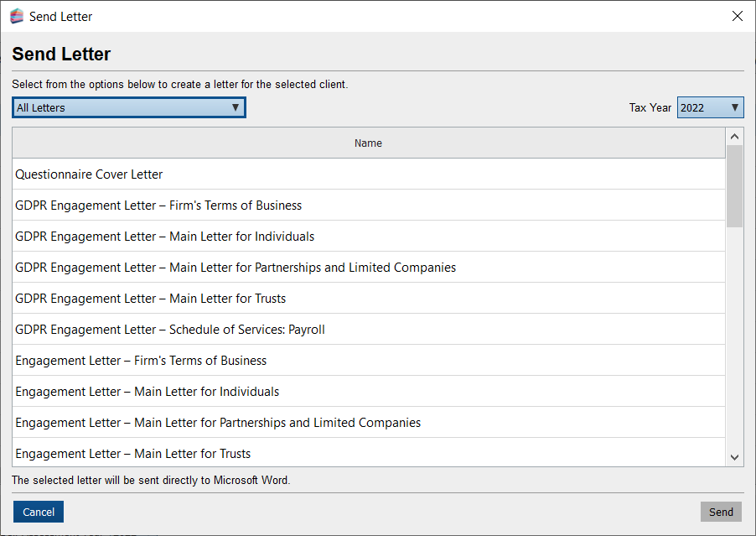Select GDPR Engagement Letter – Main Letter for Trusts
The image size is (756, 536).
point(151,299)
